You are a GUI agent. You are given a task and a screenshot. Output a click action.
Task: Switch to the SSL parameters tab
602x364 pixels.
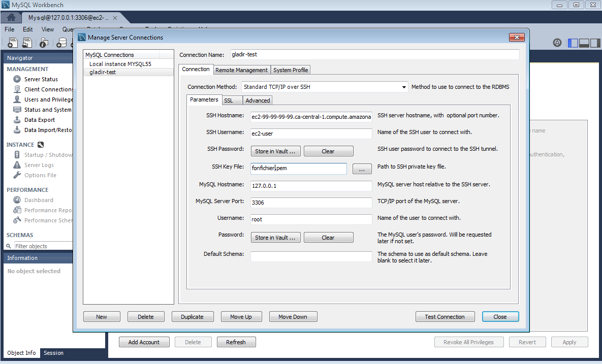(x=229, y=101)
